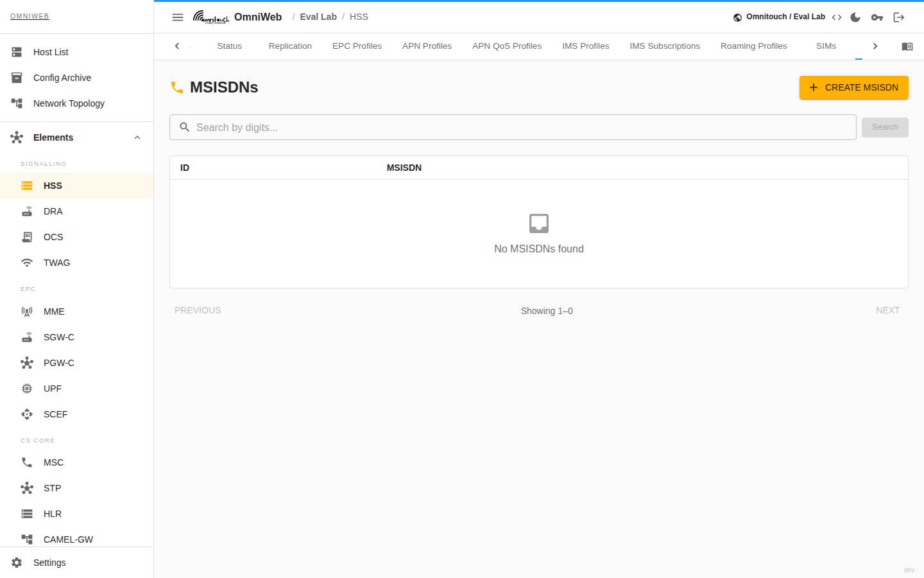The image size is (924, 578).
Task: Click the key icon in header
Action: point(877,17)
